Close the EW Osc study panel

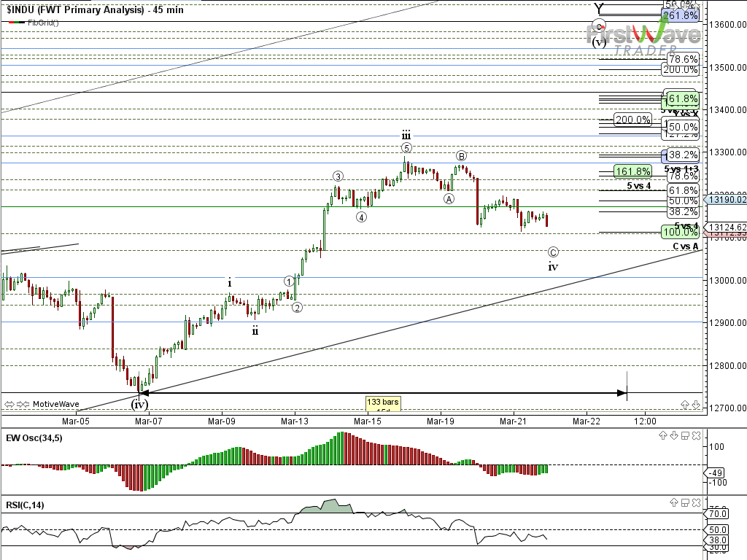point(697,436)
